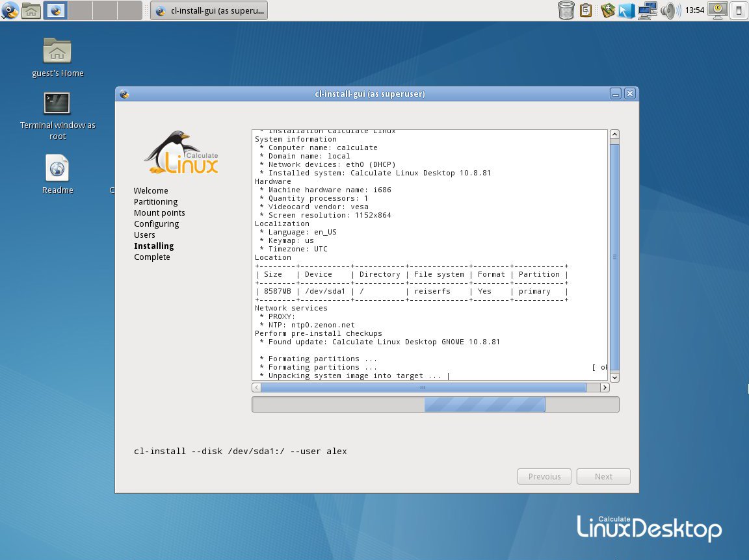Open the home folder panel launcher
The width and height of the screenshot is (749, 560).
31,10
